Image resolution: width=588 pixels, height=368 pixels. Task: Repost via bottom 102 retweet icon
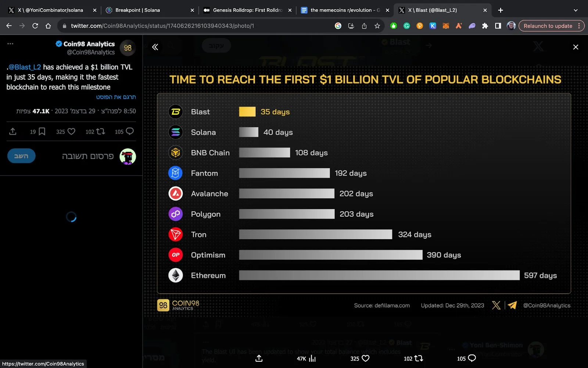(x=419, y=358)
